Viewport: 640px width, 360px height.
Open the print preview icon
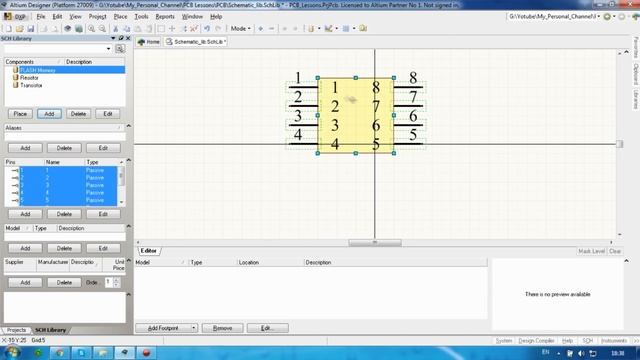[x=54, y=29]
